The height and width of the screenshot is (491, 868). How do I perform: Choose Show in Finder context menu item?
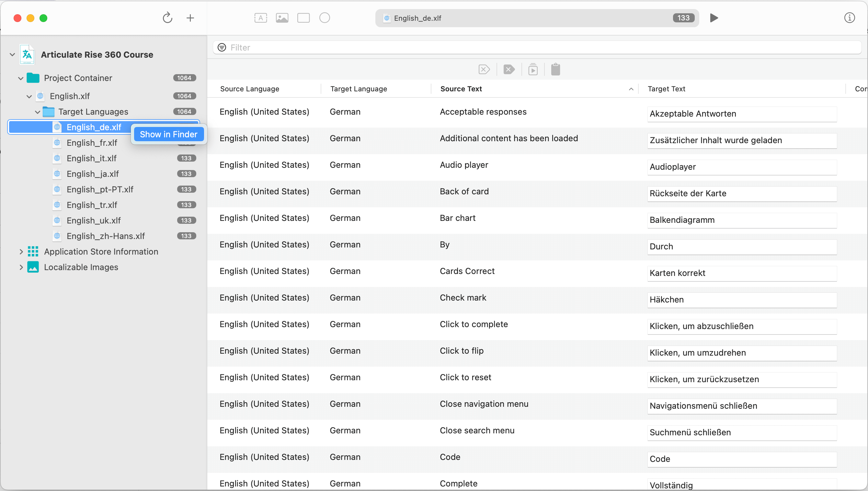coord(169,134)
